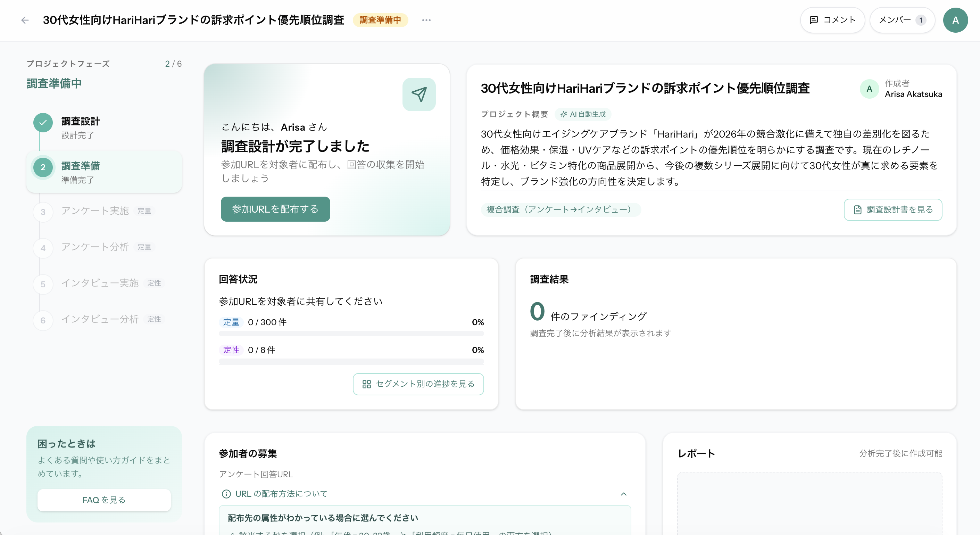Click the author avatar beside Arisa Akatsuka

869,89
